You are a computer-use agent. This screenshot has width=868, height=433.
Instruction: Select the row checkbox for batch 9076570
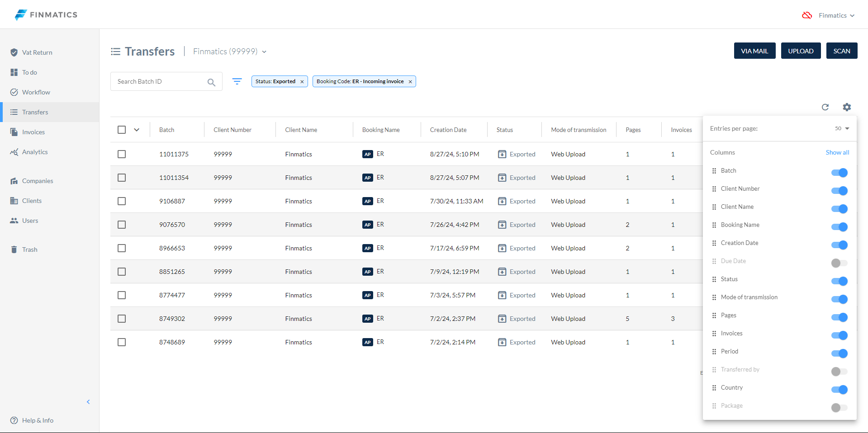coord(122,225)
